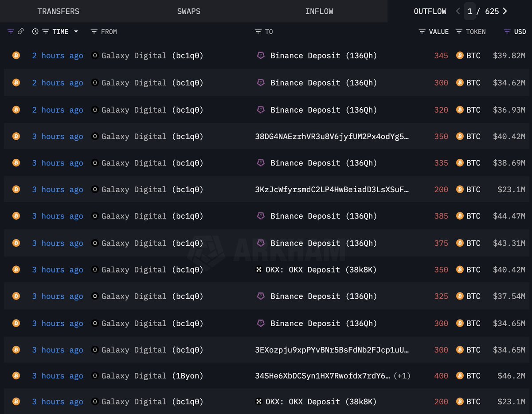Open '3 hours ago' link in the 400 BTC row

click(58, 376)
